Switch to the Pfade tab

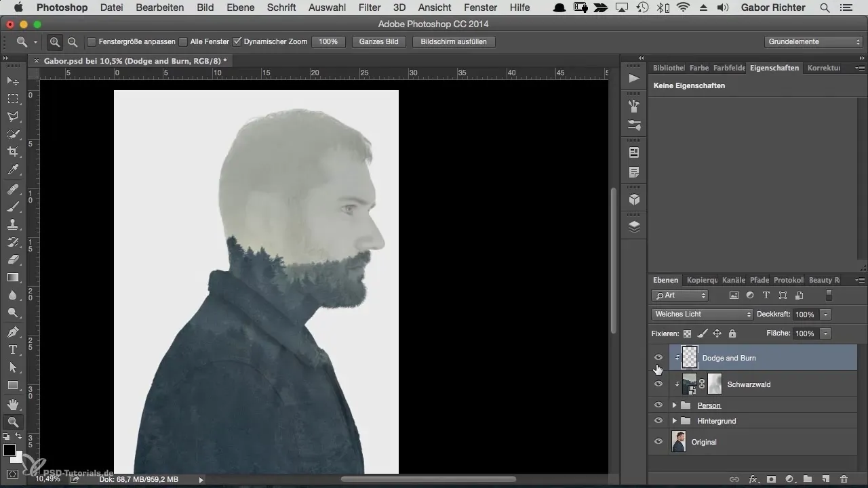(759, 280)
